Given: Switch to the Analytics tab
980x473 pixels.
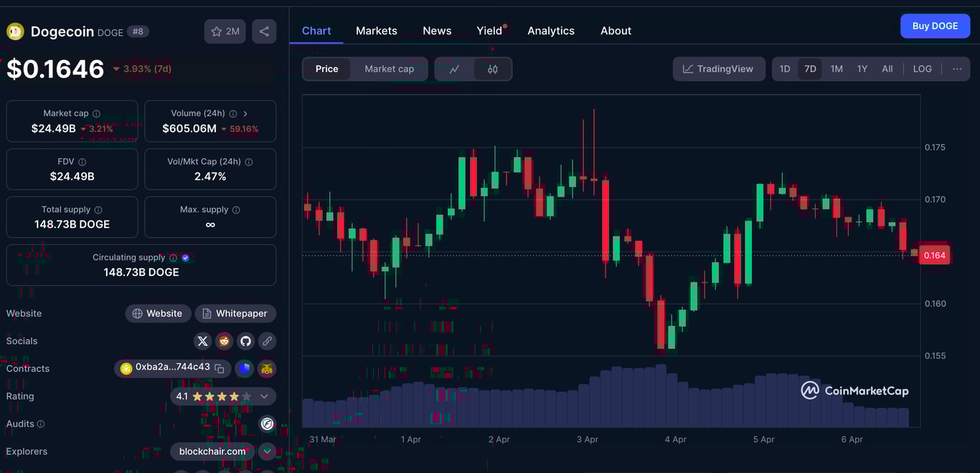Looking at the screenshot, I should [551, 31].
